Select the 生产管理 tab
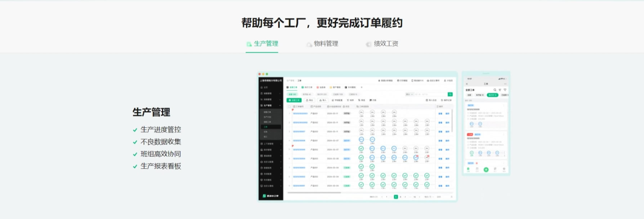The image size is (644, 219). click(x=266, y=44)
